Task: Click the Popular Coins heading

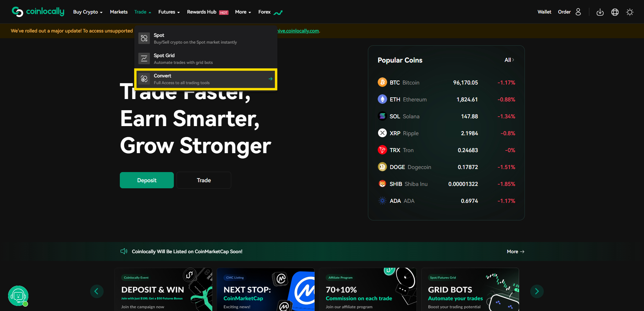Action: click(x=400, y=60)
